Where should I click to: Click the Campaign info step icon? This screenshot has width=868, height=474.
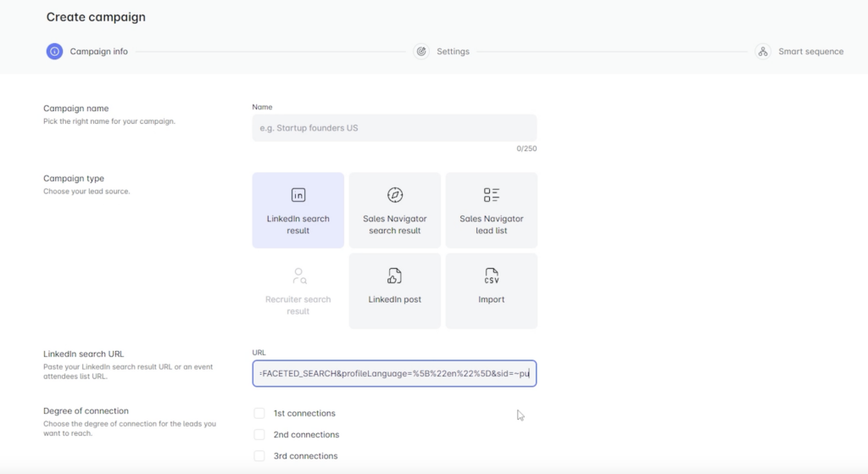point(54,52)
